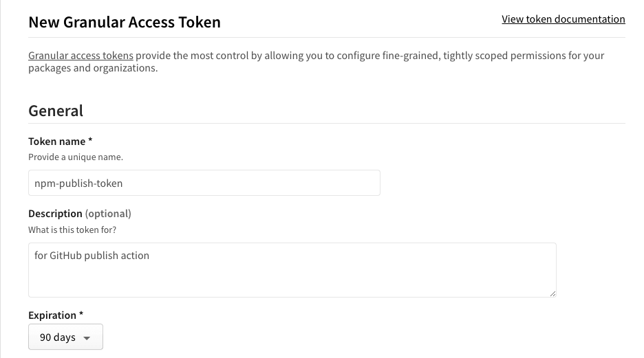
Task: Open the View token documentation link
Action: [563, 19]
